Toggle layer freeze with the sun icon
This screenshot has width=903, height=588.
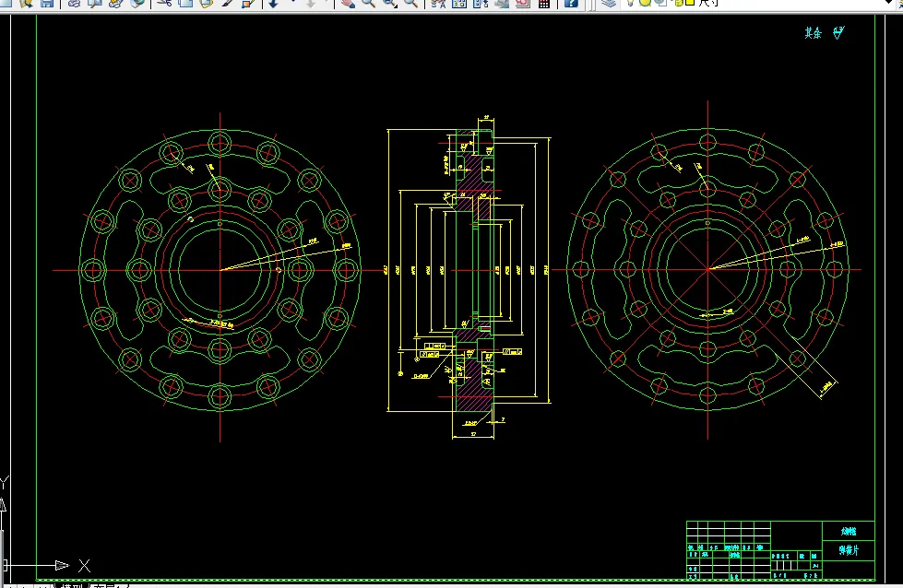645,2
